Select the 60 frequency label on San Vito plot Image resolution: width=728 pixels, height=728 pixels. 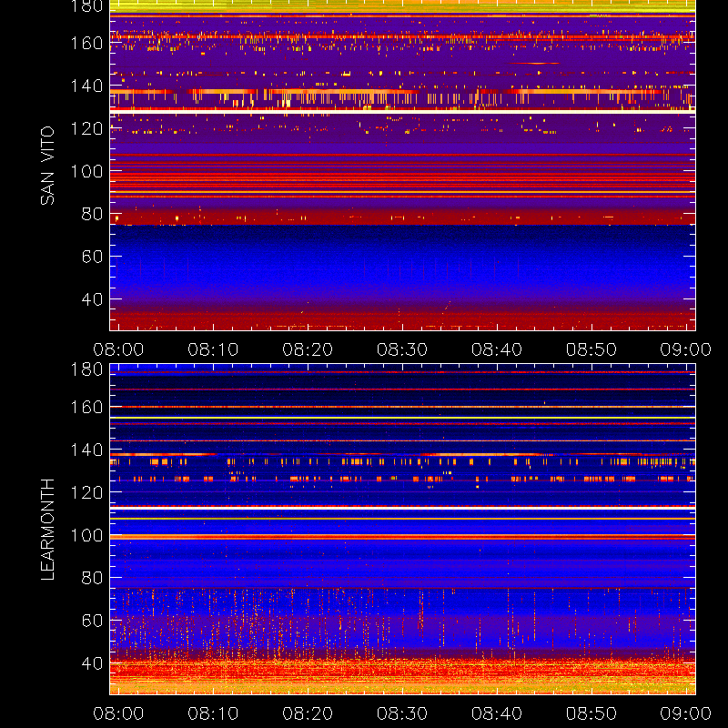click(92, 257)
